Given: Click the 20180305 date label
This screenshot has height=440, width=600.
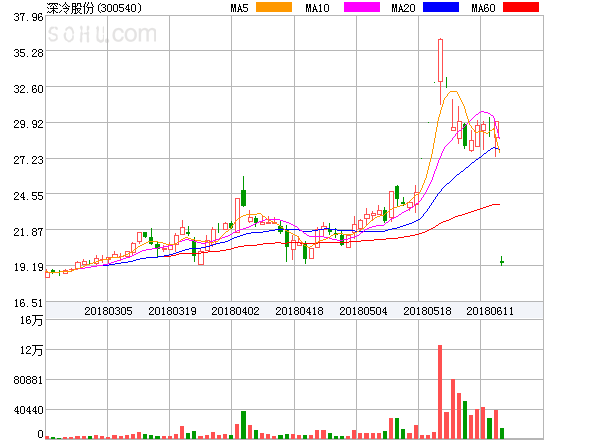Looking at the screenshot, I should (108, 311).
